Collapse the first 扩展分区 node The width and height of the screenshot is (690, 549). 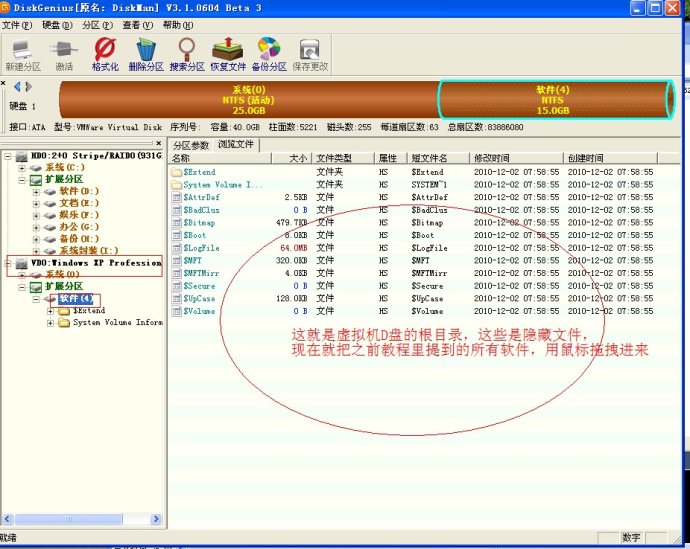(x=22, y=180)
